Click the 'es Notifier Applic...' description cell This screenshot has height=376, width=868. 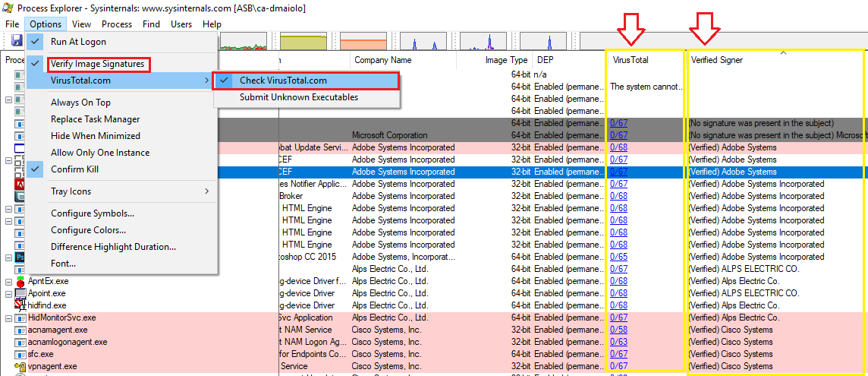[314, 184]
